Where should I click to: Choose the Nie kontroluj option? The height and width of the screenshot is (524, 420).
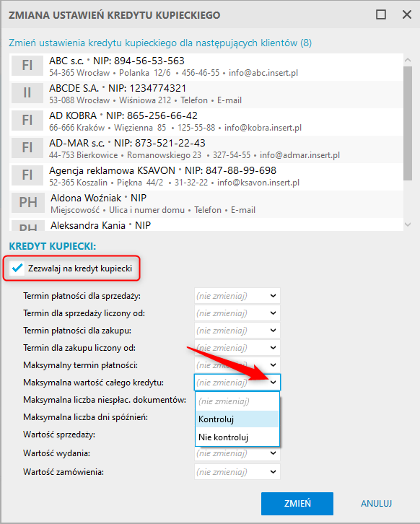237,437
